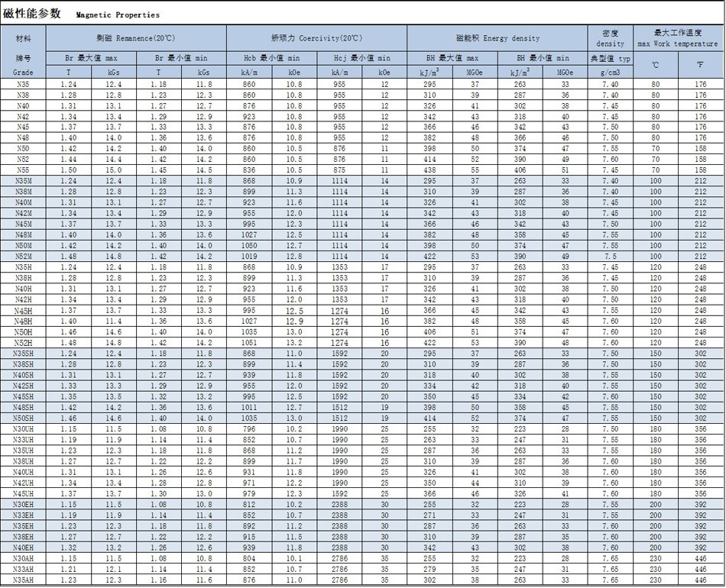Image resolution: width=726 pixels, height=588 pixels.
Task: Click the ℉ temperature unit header
Action: (701, 65)
